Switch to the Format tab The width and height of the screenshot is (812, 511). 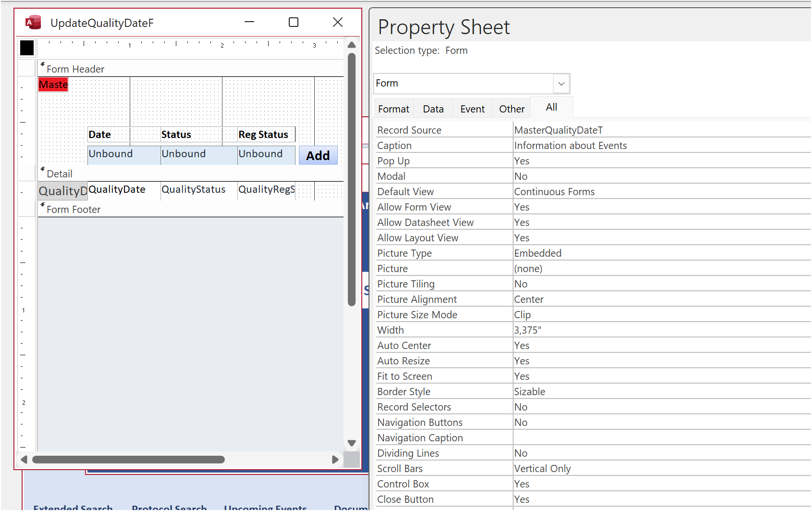tap(394, 109)
